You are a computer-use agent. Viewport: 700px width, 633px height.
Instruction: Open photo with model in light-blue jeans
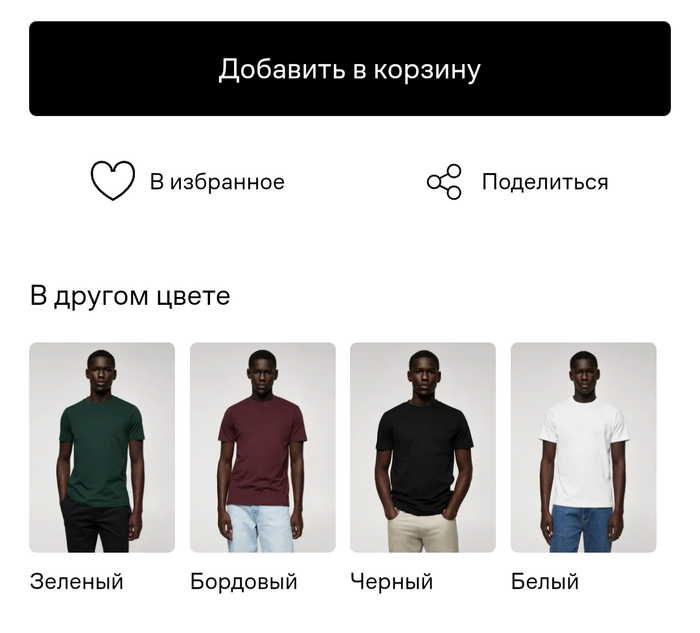262,447
